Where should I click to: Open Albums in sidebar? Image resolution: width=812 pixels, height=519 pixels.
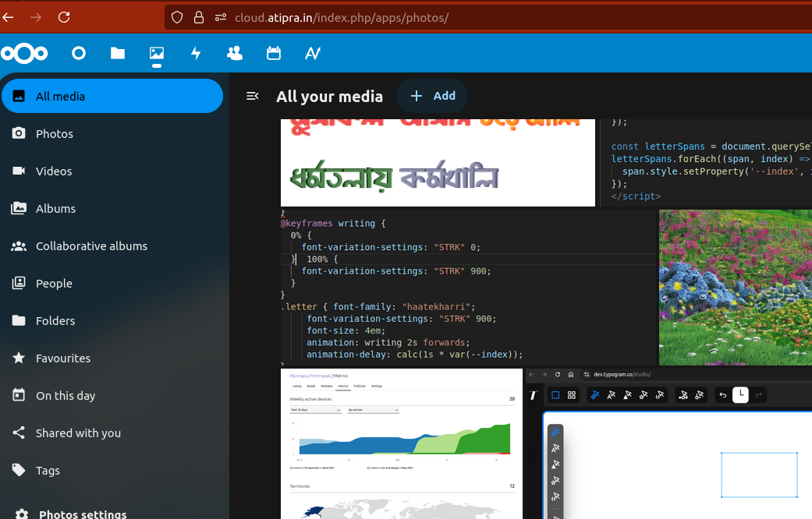(112, 209)
